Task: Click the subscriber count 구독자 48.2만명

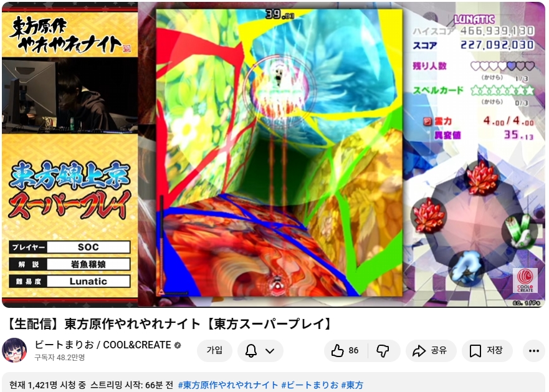Action: [x=60, y=358]
